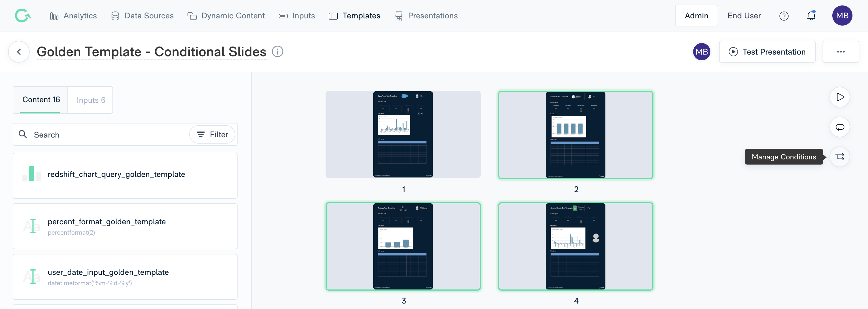Open the three-dot more options menu
The image size is (868, 309).
pyautogui.click(x=841, y=52)
